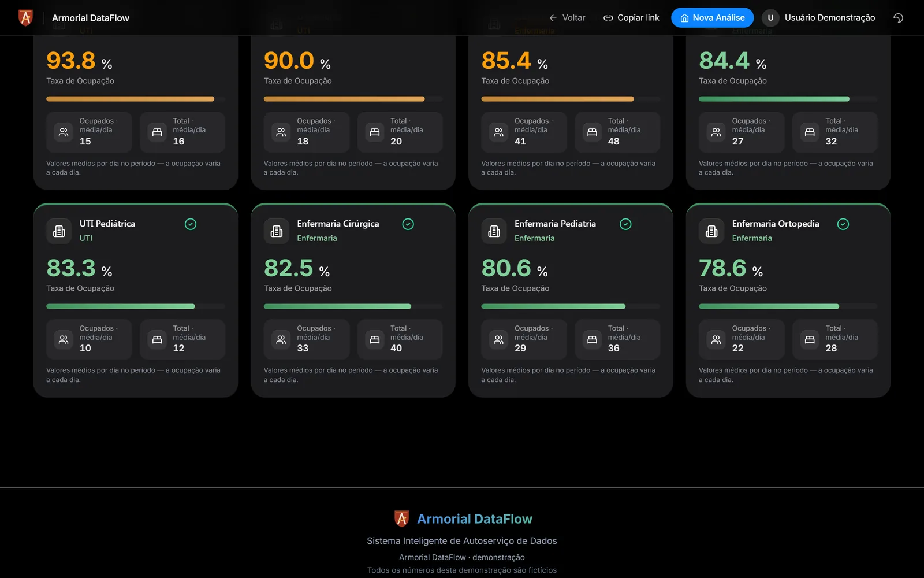
Task: Click the bed icon in the 90.0% card
Action: (375, 132)
